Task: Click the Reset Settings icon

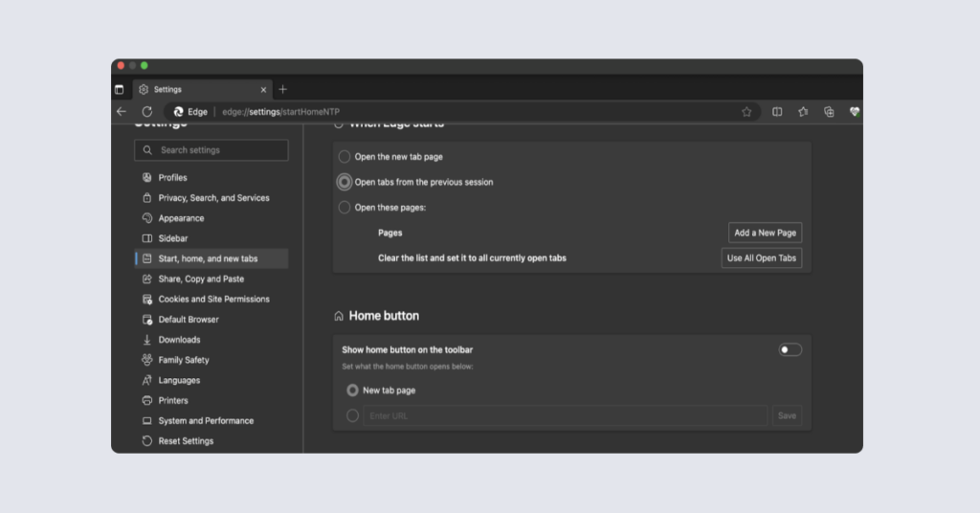Action: pyautogui.click(x=146, y=441)
